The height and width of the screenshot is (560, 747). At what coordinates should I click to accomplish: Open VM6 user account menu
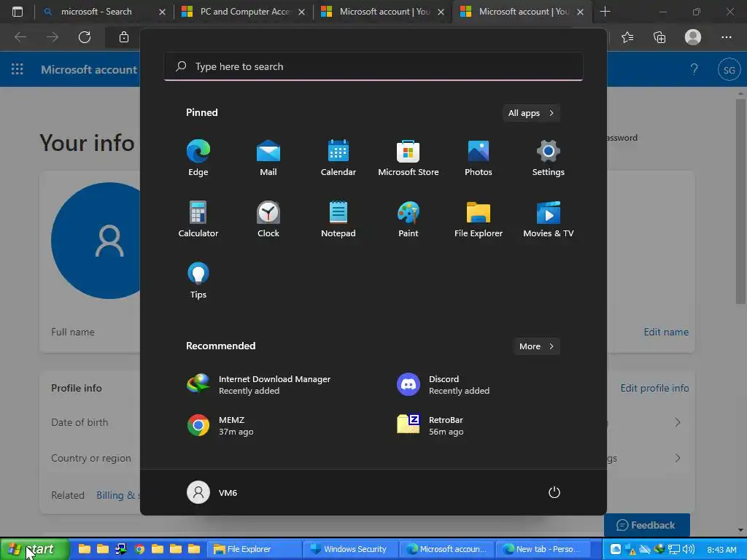coord(212,492)
